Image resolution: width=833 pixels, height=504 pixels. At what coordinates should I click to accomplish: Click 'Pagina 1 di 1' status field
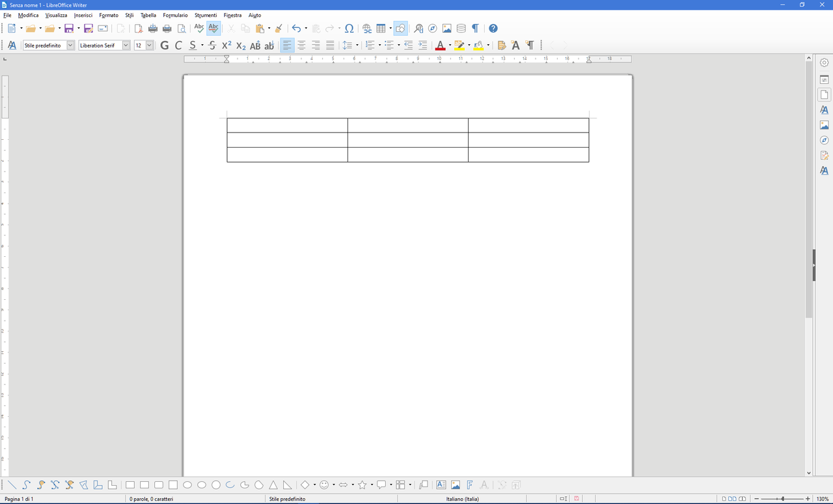[x=19, y=499]
